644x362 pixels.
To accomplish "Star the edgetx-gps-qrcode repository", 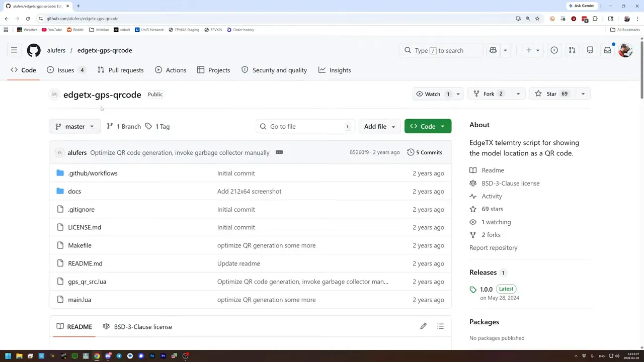I will (x=552, y=94).
